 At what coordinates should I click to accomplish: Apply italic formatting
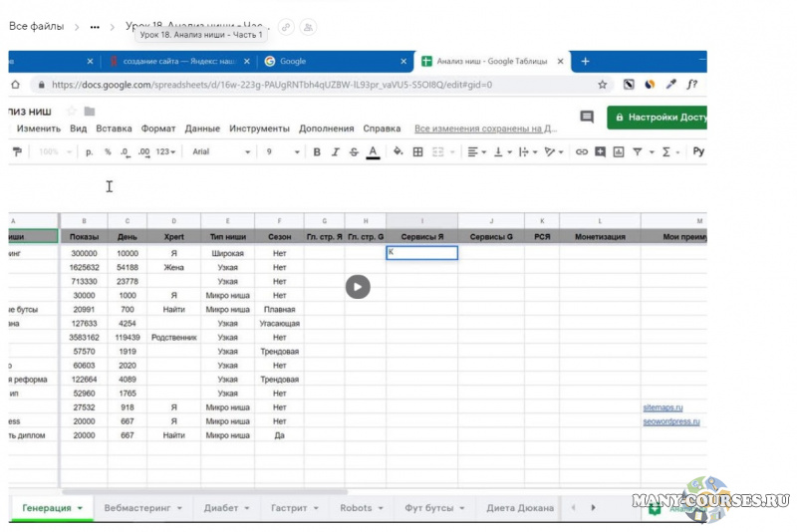click(336, 152)
